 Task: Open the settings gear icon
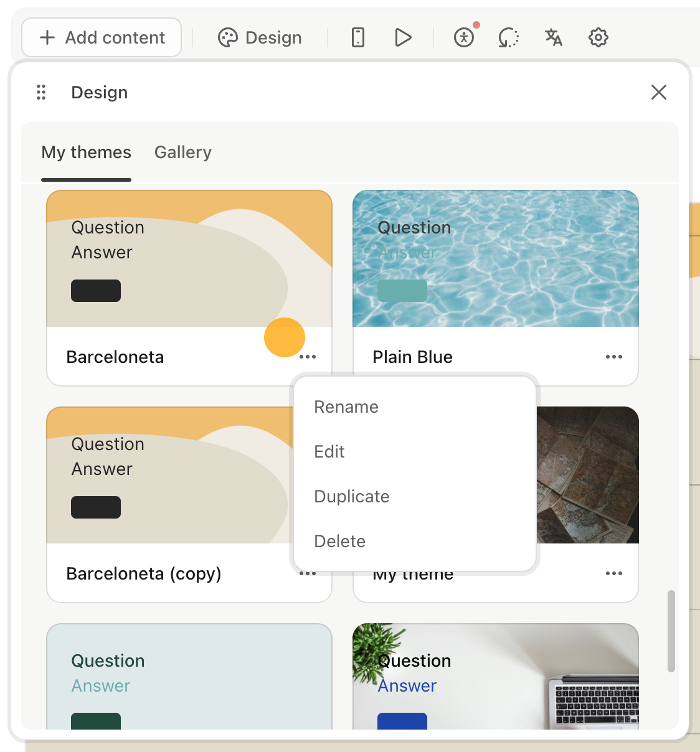598,37
